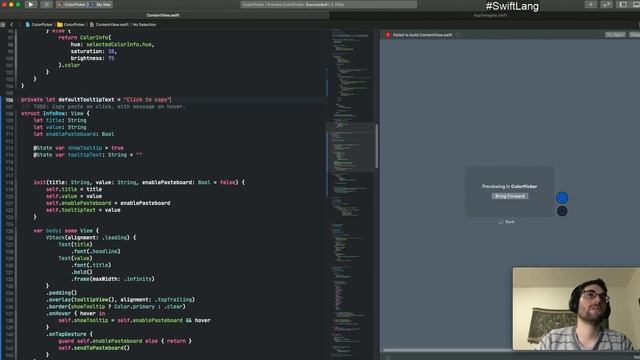Toggle the navigator panel layout button
The height and width of the screenshot is (360, 640).
623,4
